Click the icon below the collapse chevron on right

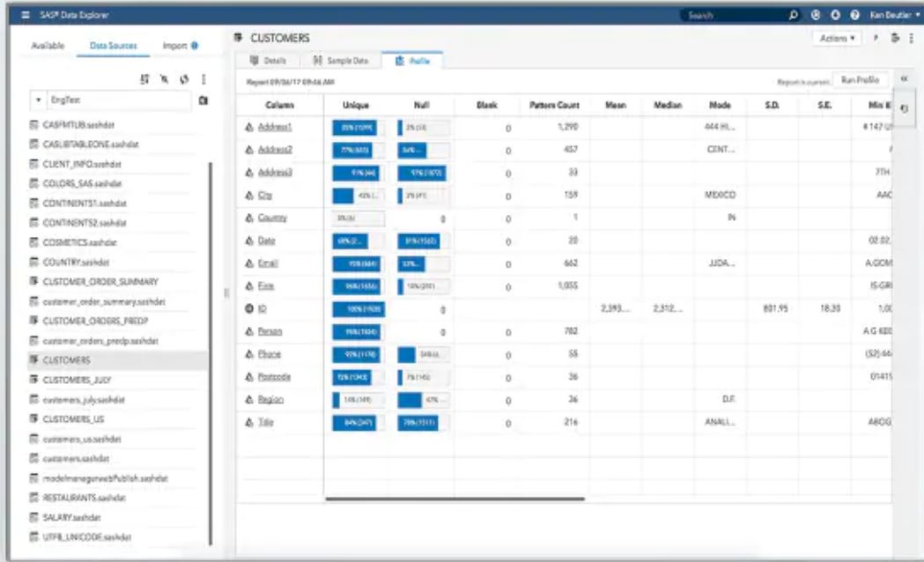(x=905, y=109)
